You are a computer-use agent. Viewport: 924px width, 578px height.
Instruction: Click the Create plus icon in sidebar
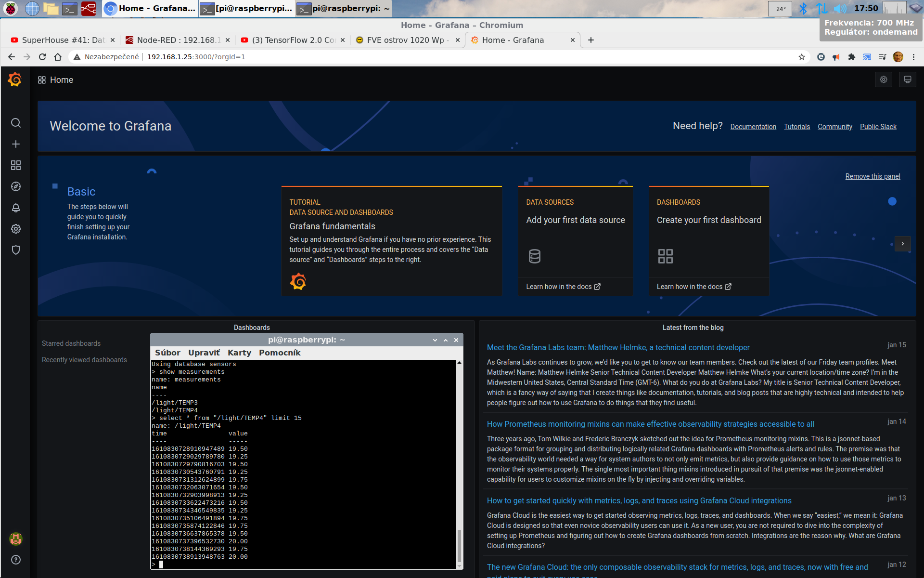[x=16, y=144]
